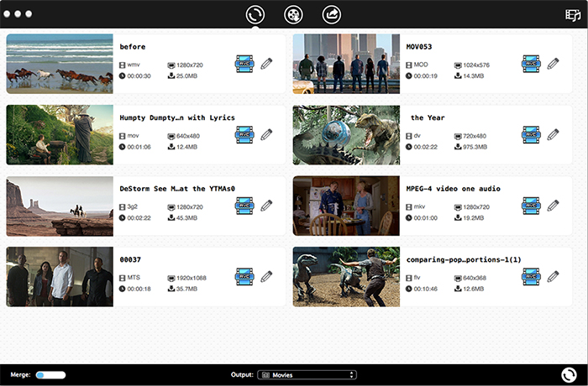Open format icon for comparing-pop...portions video
The height and width of the screenshot is (386, 588).
[x=531, y=276]
